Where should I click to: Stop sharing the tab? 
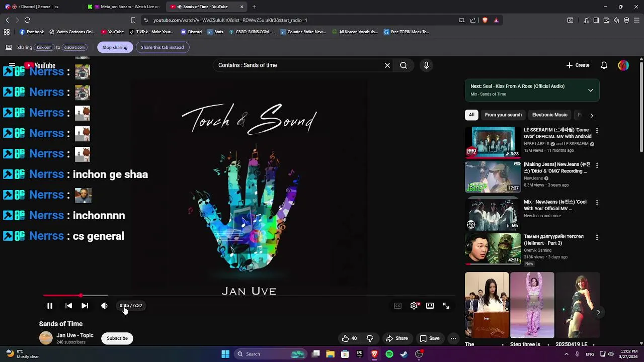click(x=115, y=47)
